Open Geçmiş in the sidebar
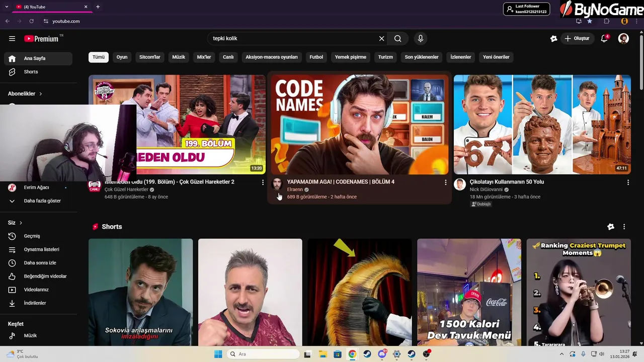 [x=38, y=236]
